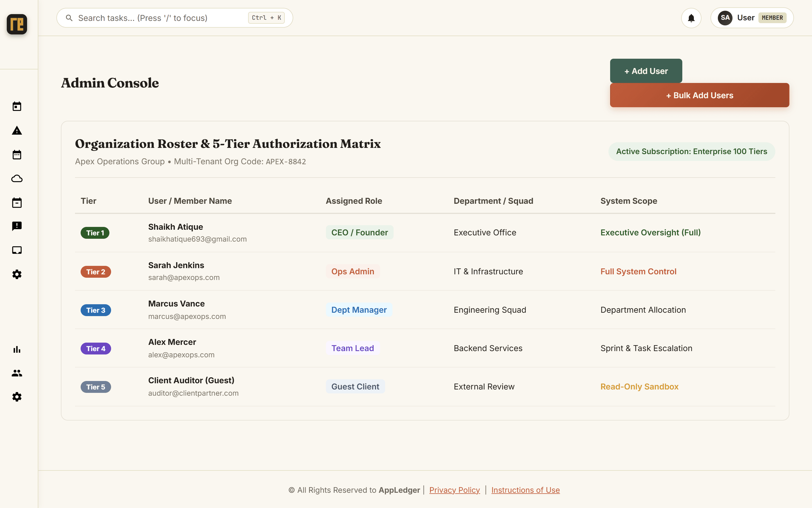
Task: Open the people group icon in sidebar
Action: [x=17, y=373]
